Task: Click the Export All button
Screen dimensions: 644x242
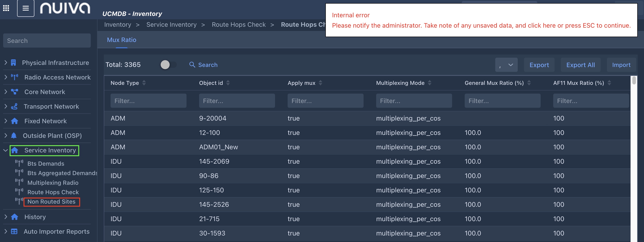Action: (x=580, y=65)
